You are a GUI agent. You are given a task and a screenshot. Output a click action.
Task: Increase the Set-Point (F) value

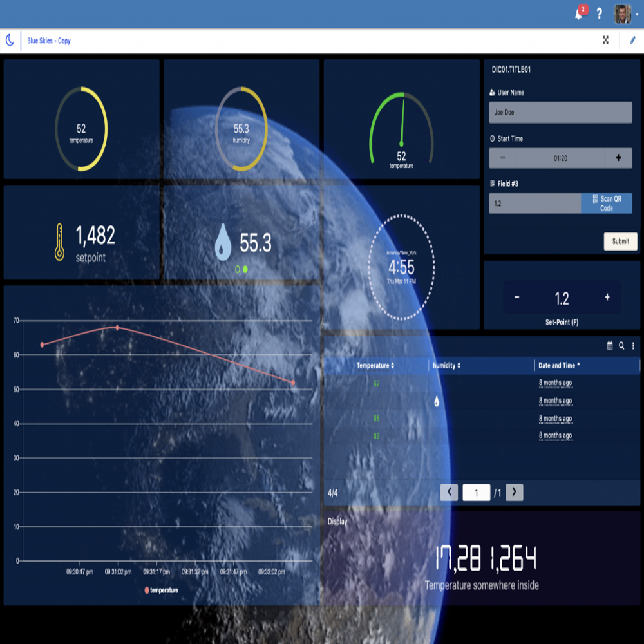point(607,298)
